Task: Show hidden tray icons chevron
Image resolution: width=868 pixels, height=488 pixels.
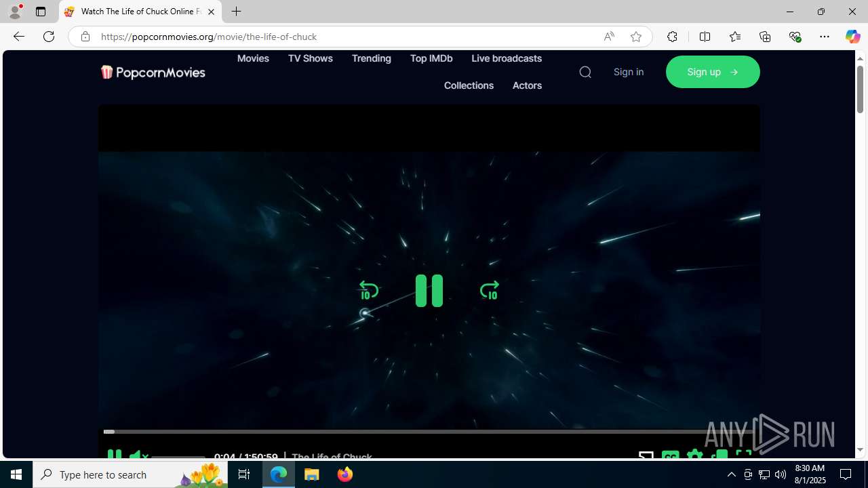Action: pyautogui.click(x=731, y=474)
